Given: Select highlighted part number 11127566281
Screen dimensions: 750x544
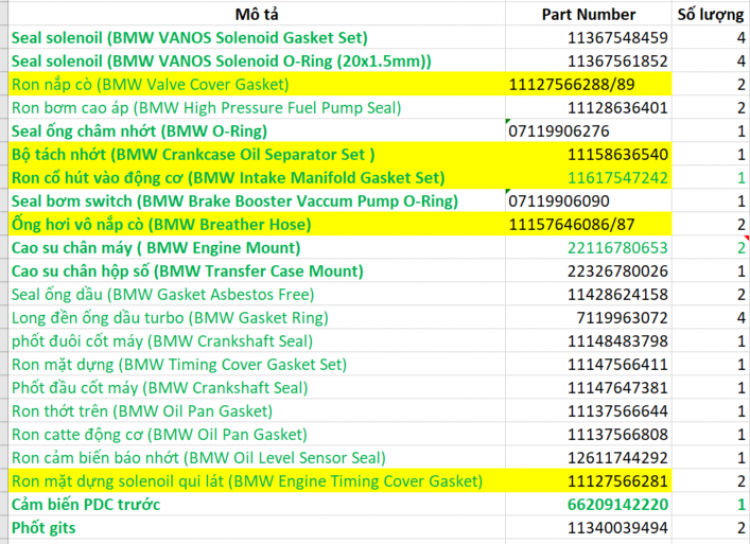Looking at the screenshot, I should (x=588, y=481).
